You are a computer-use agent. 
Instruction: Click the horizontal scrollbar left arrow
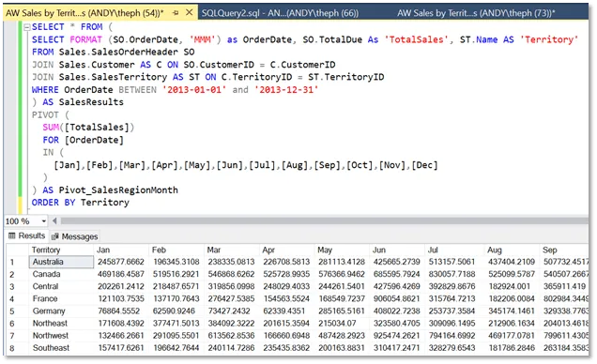[54, 220]
